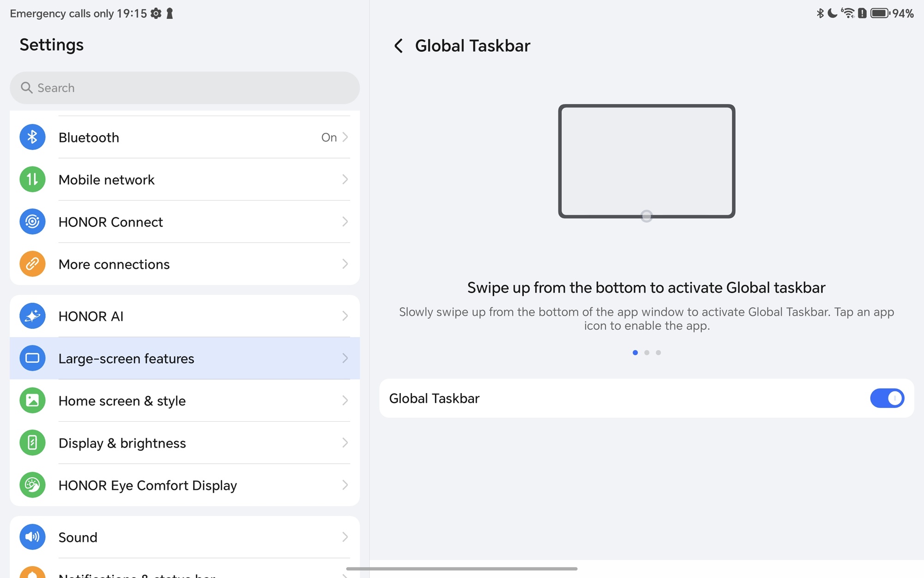Go back using the Global Taskbar arrow
Screen dimensions: 924x578
(398, 46)
